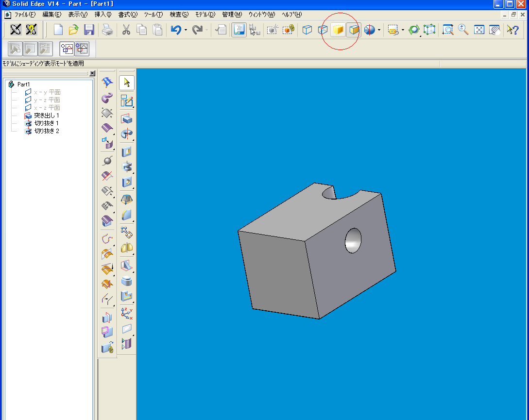
Task: Click the Protrusion feature icon
Action: [x=127, y=119]
